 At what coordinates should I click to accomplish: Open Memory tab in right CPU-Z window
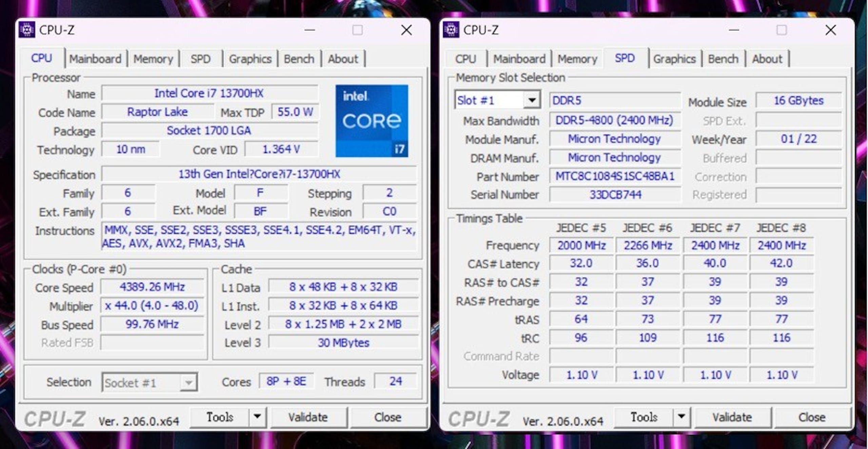[x=577, y=59]
